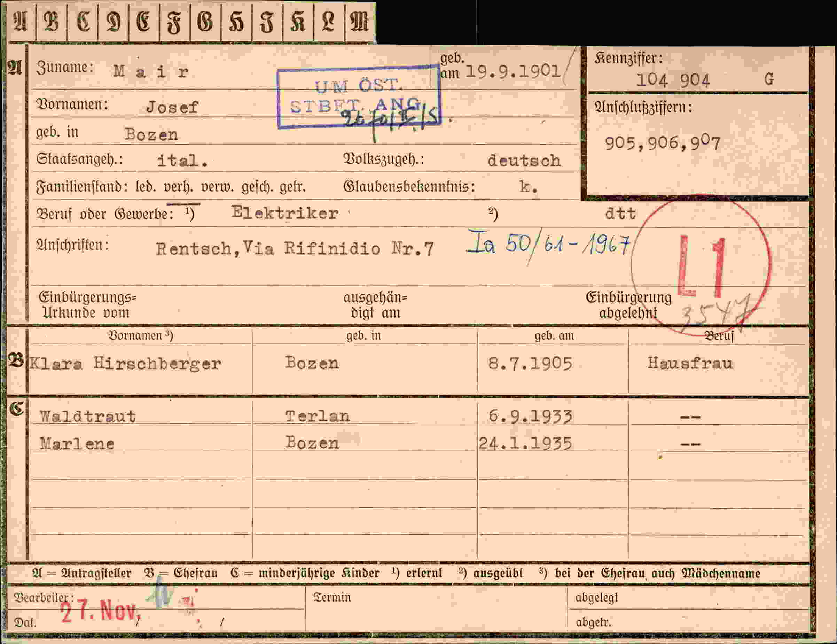837x644 pixels.
Task: Select index tab letter F
Action: tap(174, 22)
